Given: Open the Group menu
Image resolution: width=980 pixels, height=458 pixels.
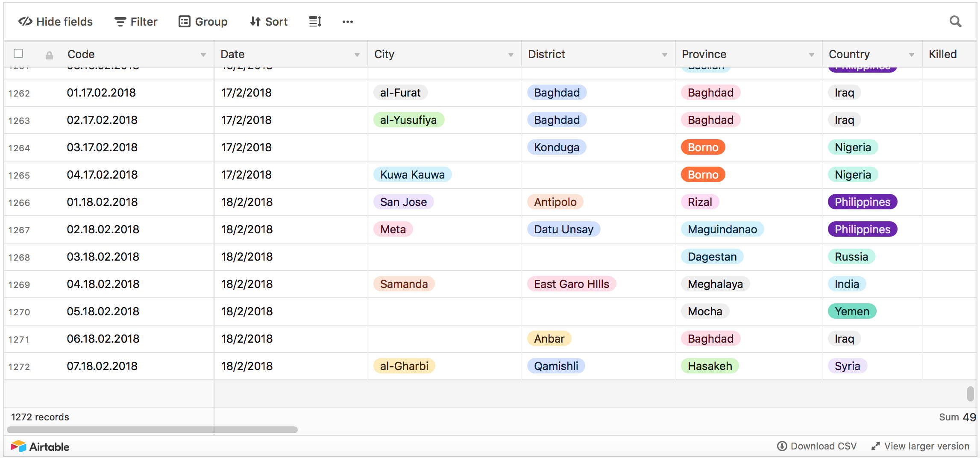Looking at the screenshot, I should tap(203, 22).
